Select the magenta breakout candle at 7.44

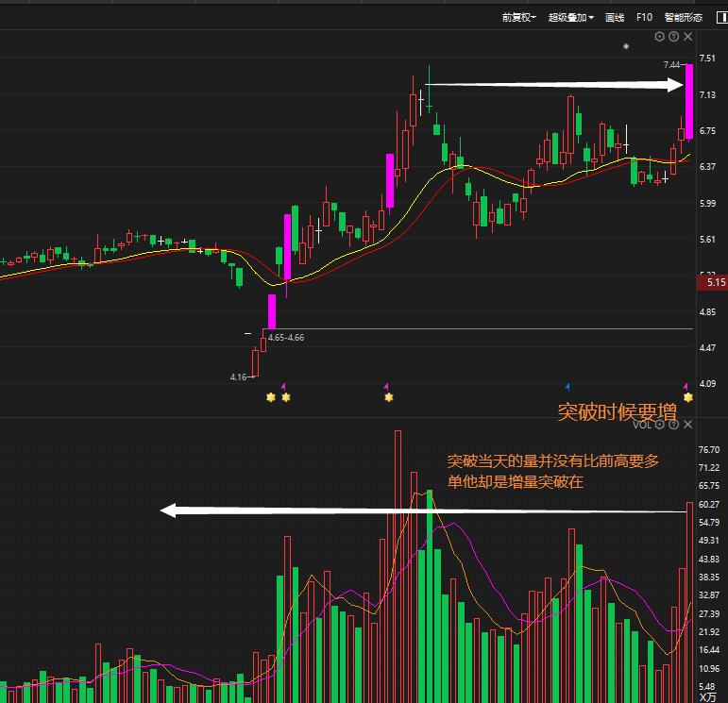[x=689, y=102]
